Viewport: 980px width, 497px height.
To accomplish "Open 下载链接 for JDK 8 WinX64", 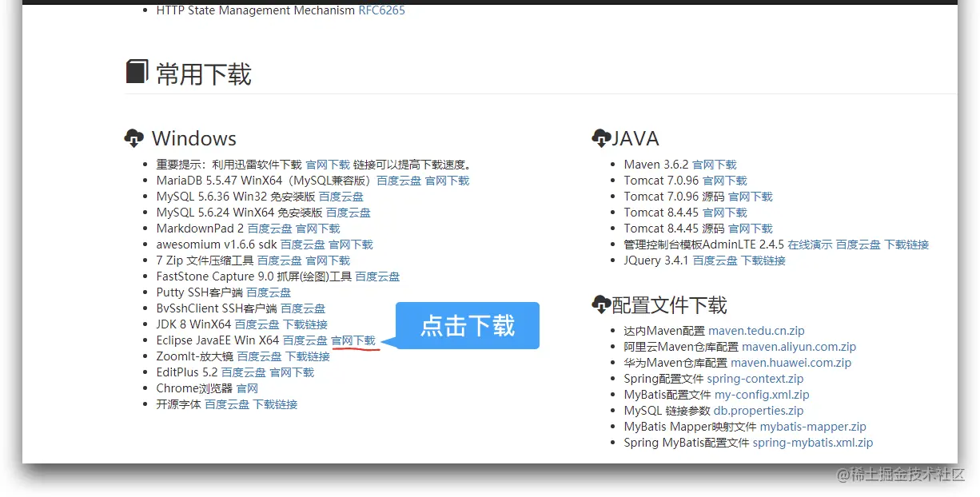I will click(x=306, y=324).
